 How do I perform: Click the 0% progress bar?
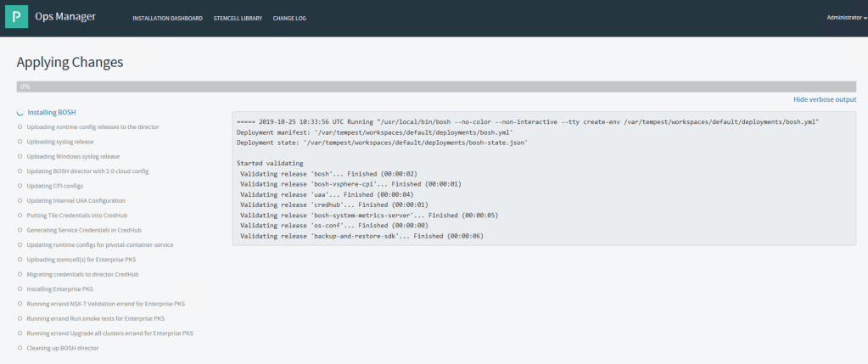pyautogui.click(x=434, y=87)
